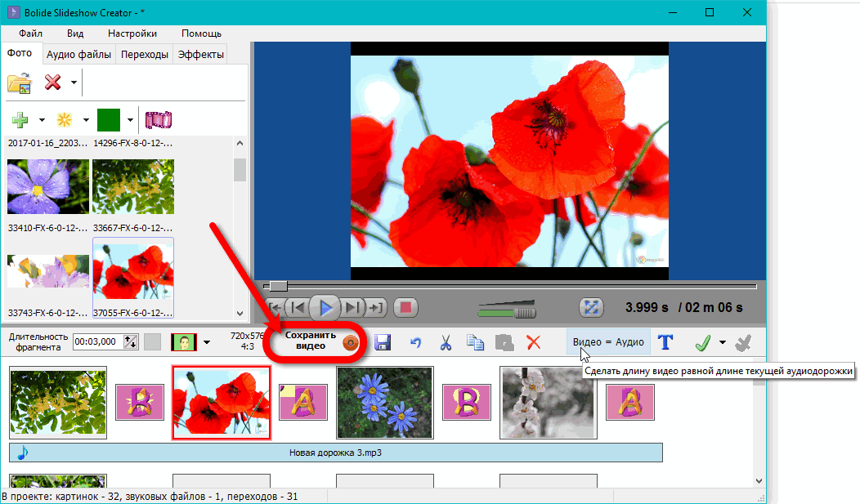This screenshot has height=504, width=860.
Task: Select the green leaves thumbnail 33667-FX
Action: pyautogui.click(x=133, y=186)
